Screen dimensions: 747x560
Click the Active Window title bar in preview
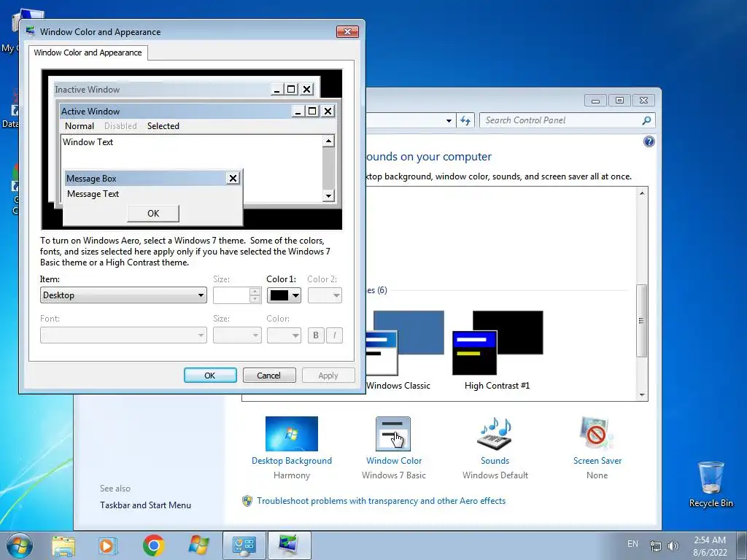click(x=175, y=112)
